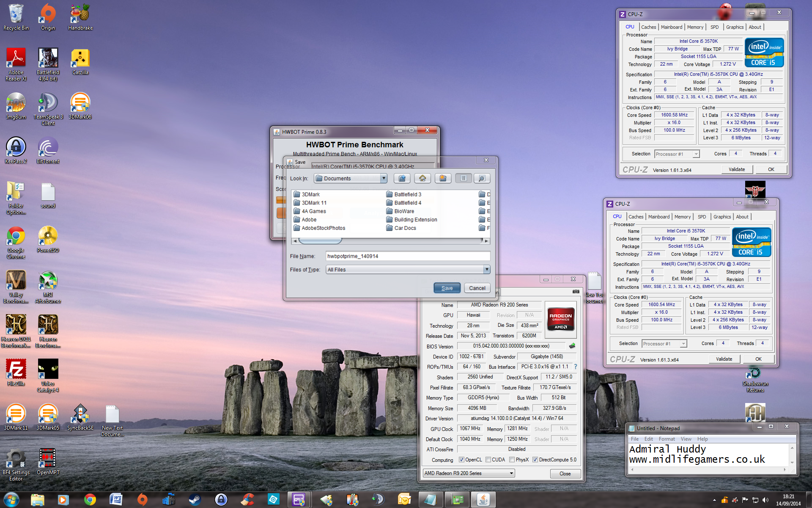Screen dimensions: 812x508
Task: Select Car Docs folder in list
Action: (x=401, y=228)
